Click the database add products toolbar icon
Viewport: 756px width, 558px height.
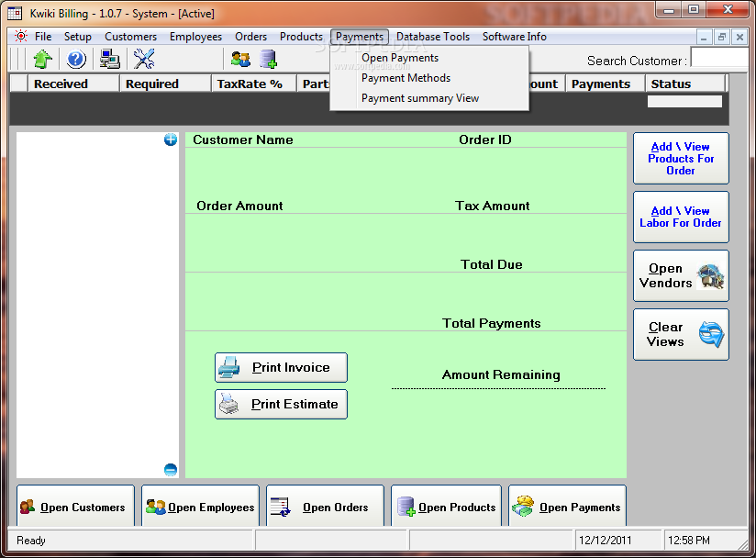pyautogui.click(x=268, y=60)
